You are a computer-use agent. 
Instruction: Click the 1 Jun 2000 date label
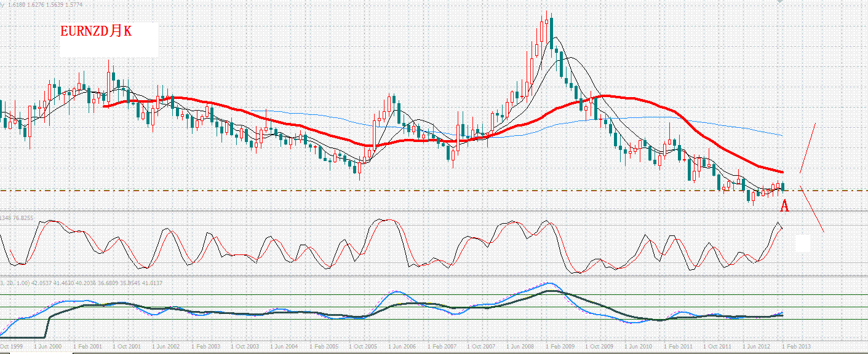pyautogui.click(x=49, y=347)
